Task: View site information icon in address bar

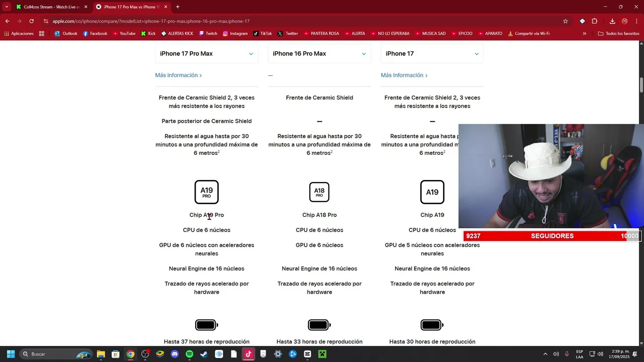Action: (x=46, y=21)
